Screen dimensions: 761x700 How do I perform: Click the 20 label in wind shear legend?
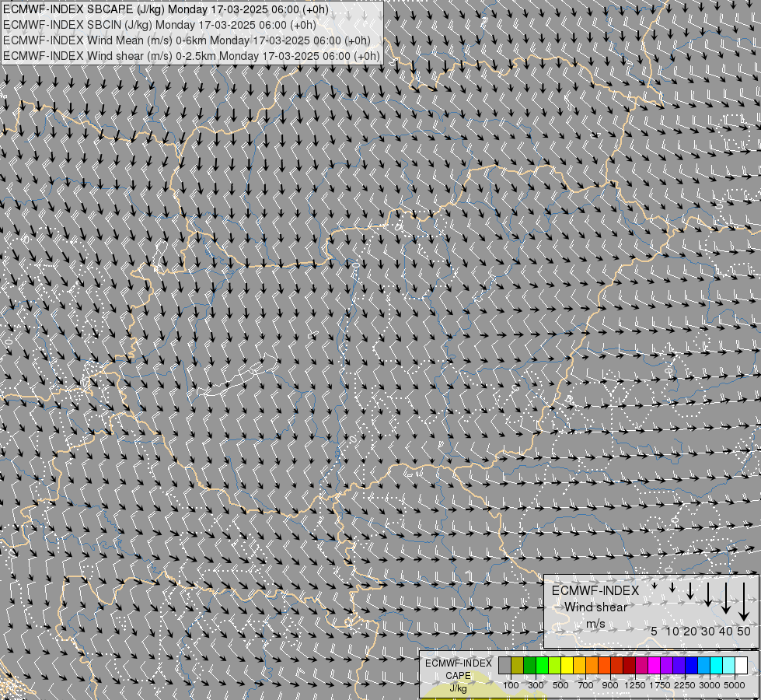pyautogui.click(x=690, y=631)
